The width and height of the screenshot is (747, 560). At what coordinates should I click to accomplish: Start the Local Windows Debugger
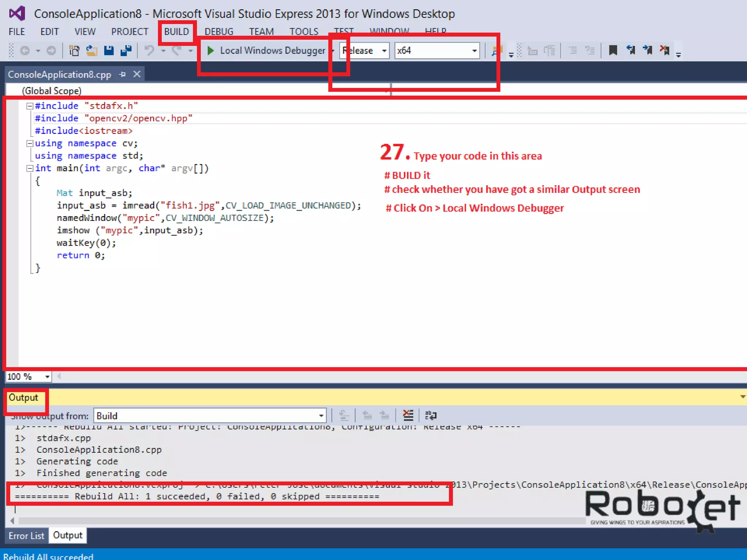coord(266,50)
